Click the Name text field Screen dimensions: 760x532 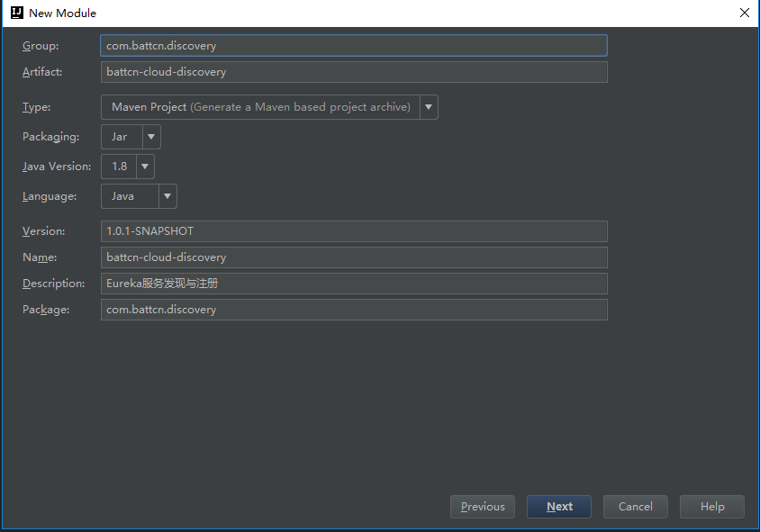click(x=354, y=257)
